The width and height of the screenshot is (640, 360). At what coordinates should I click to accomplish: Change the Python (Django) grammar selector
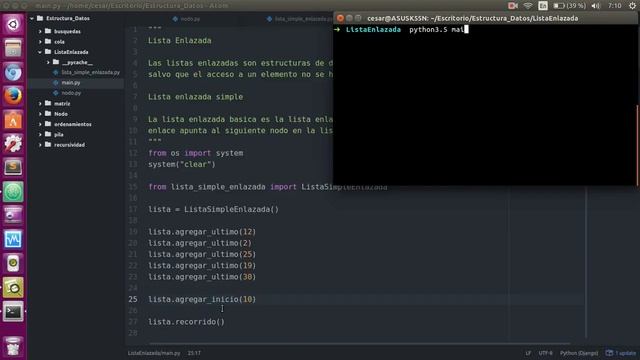click(x=579, y=353)
